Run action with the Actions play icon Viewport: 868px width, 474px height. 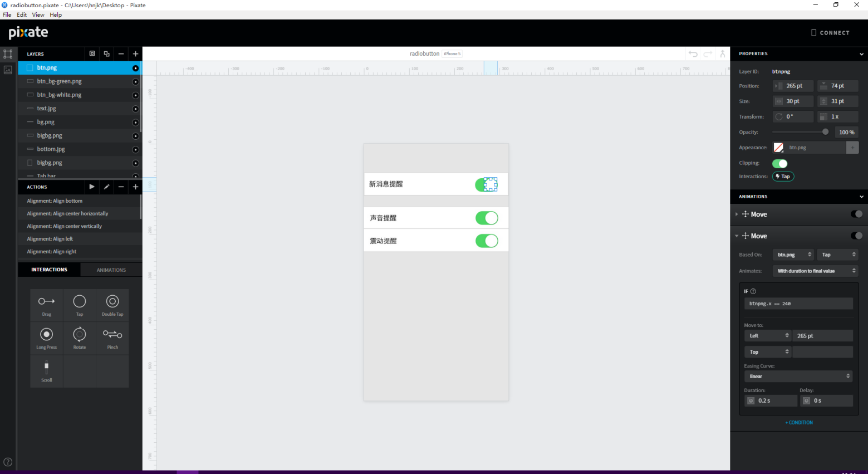point(92,187)
